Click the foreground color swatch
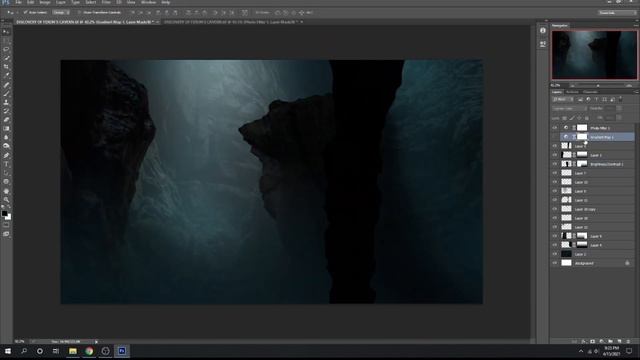 coord(4,213)
